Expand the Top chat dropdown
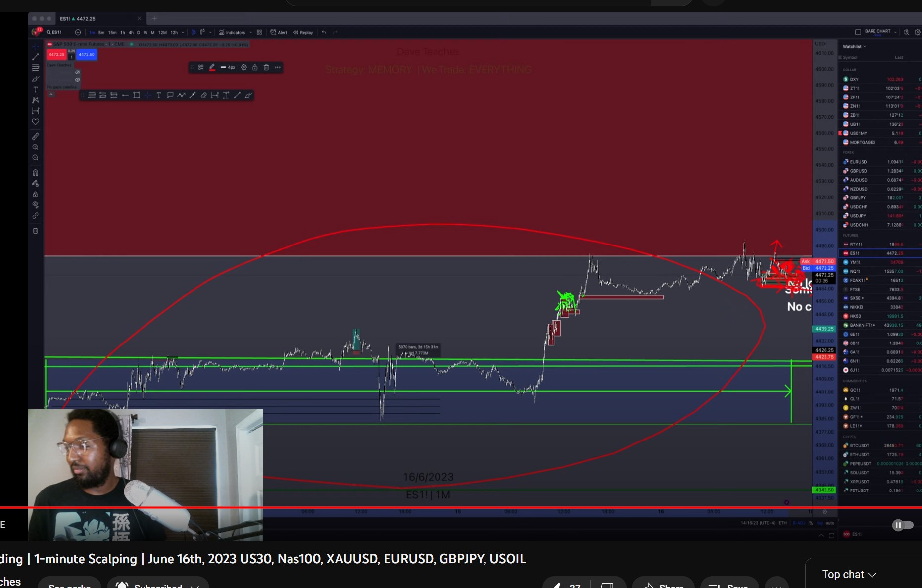Viewport: 922px width, 588px height. (x=849, y=574)
